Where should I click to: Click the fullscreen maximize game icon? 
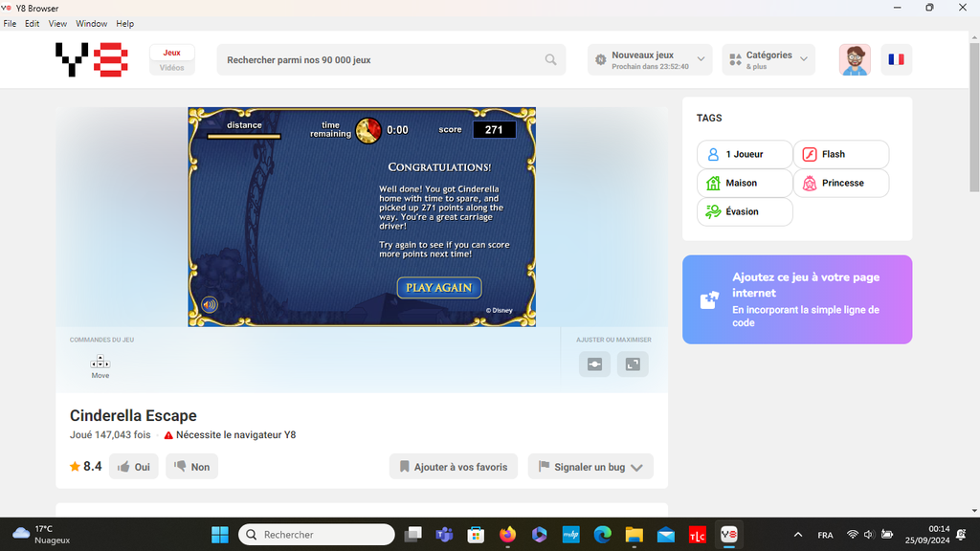click(633, 364)
